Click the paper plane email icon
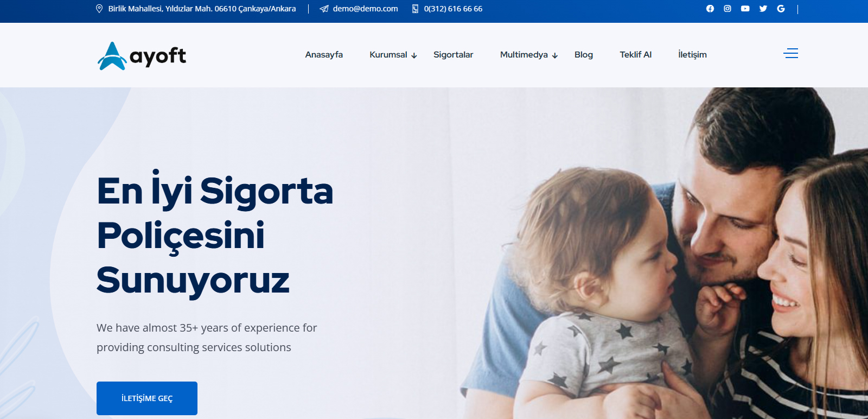 (324, 9)
